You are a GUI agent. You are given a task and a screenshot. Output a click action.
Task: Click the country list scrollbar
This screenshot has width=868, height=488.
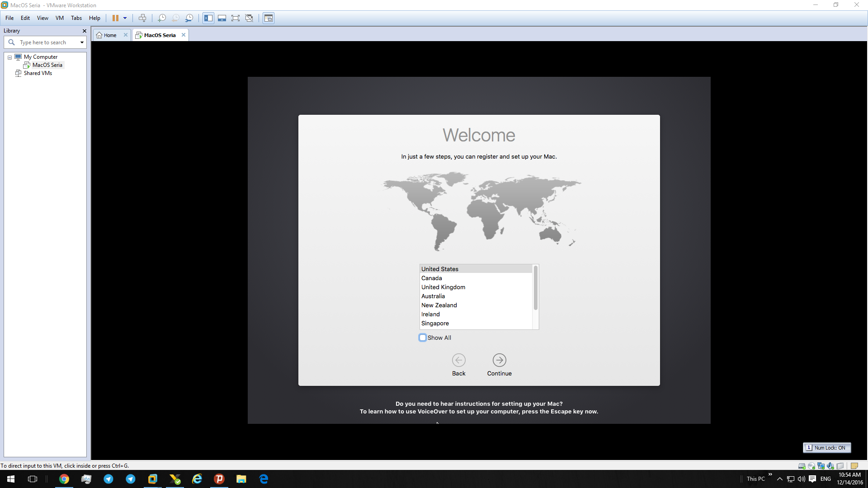[536, 288]
